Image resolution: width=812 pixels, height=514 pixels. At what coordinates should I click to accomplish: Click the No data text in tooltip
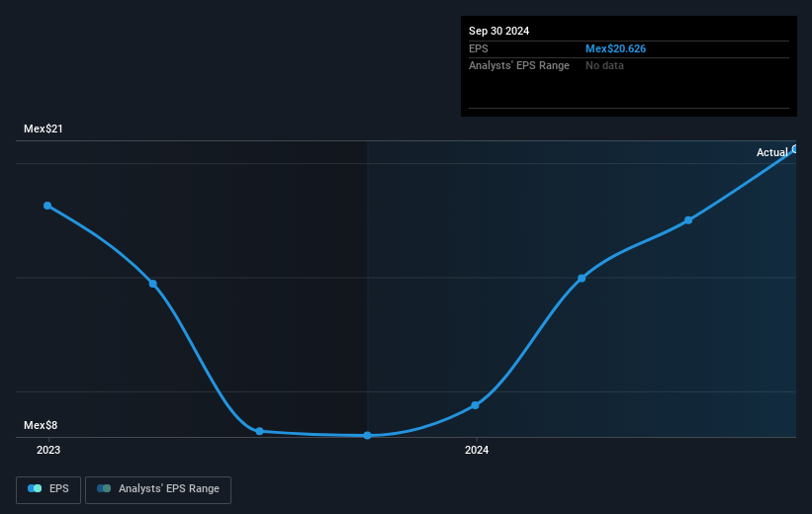604,66
